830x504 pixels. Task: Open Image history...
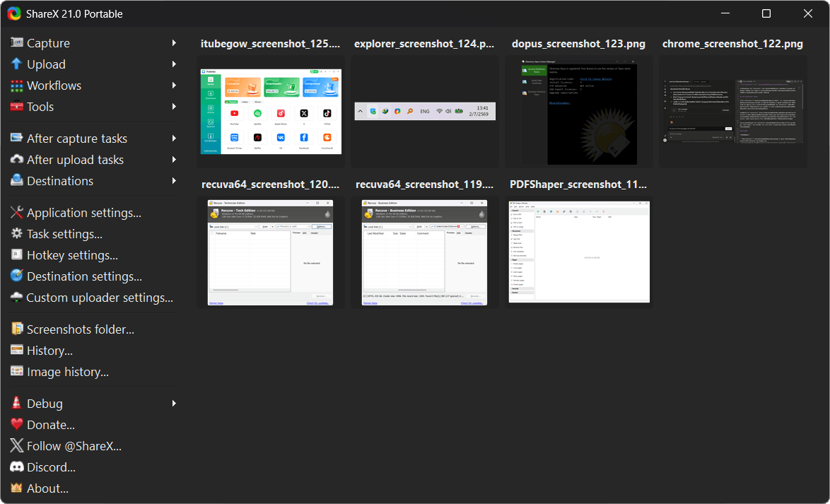pos(68,372)
